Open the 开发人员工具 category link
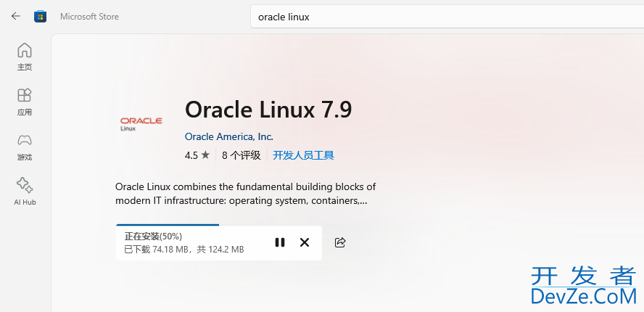The width and height of the screenshot is (644, 312). click(x=303, y=155)
